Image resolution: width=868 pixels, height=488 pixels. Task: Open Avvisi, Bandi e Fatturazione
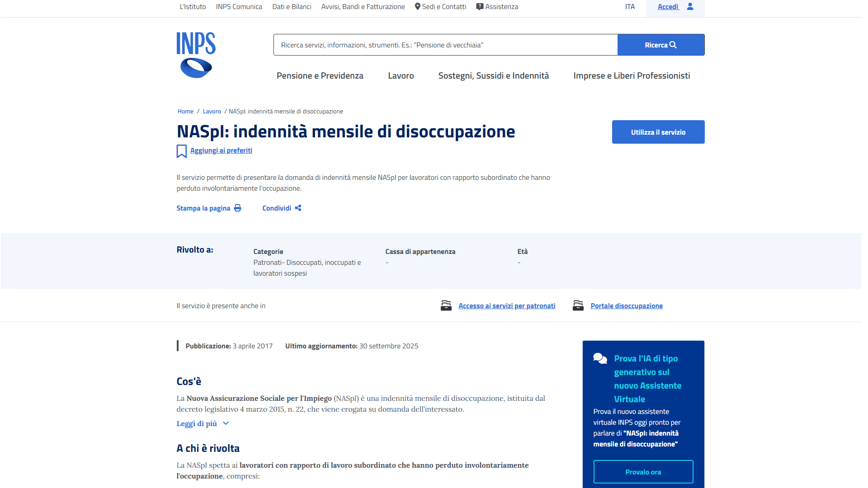coord(363,7)
